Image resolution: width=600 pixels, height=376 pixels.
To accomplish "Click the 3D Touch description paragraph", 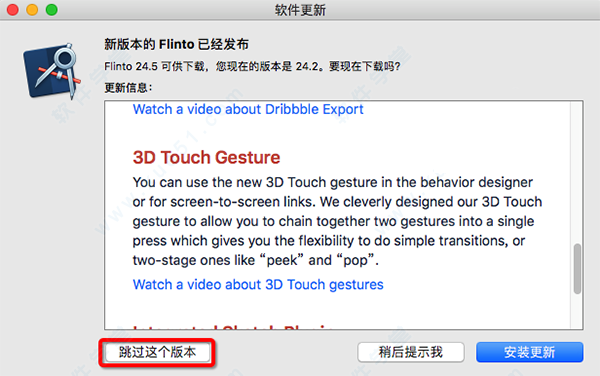I will click(337, 221).
